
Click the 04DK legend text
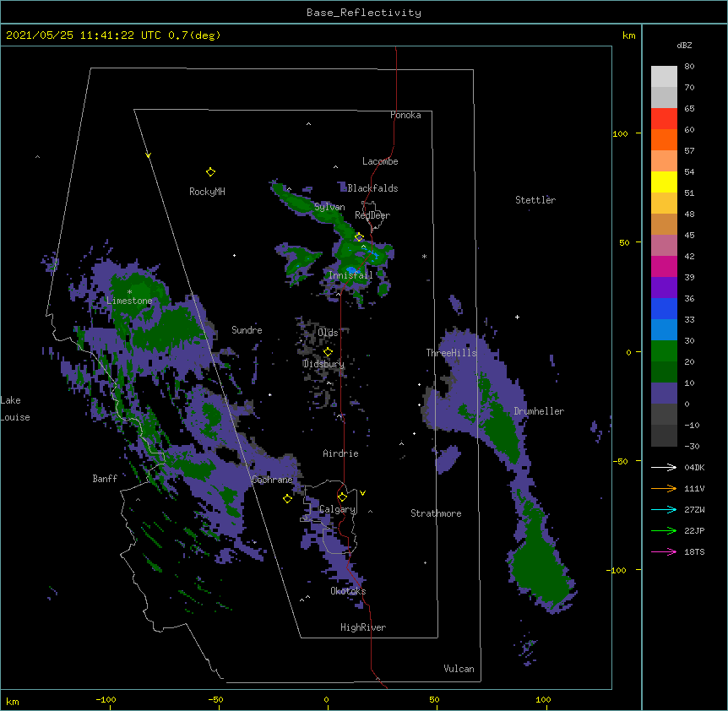[694, 467]
